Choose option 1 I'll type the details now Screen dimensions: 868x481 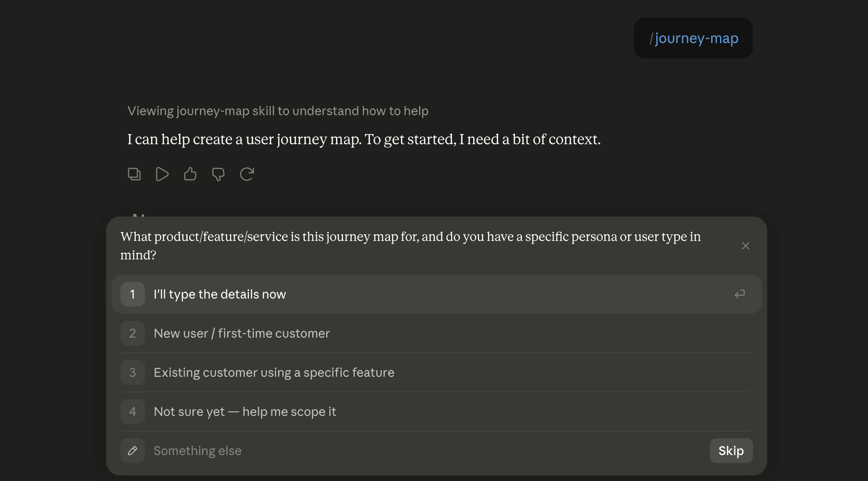[437, 294]
